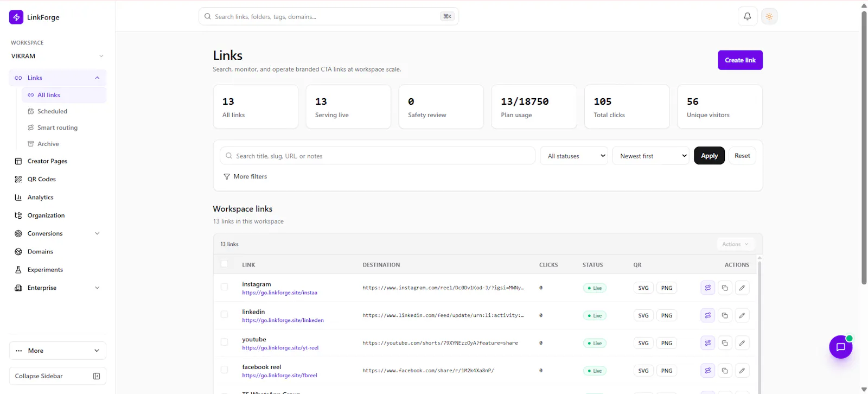This screenshot has width=868, height=394.
Task: Click Live status of youtube link
Action: click(x=595, y=344)
